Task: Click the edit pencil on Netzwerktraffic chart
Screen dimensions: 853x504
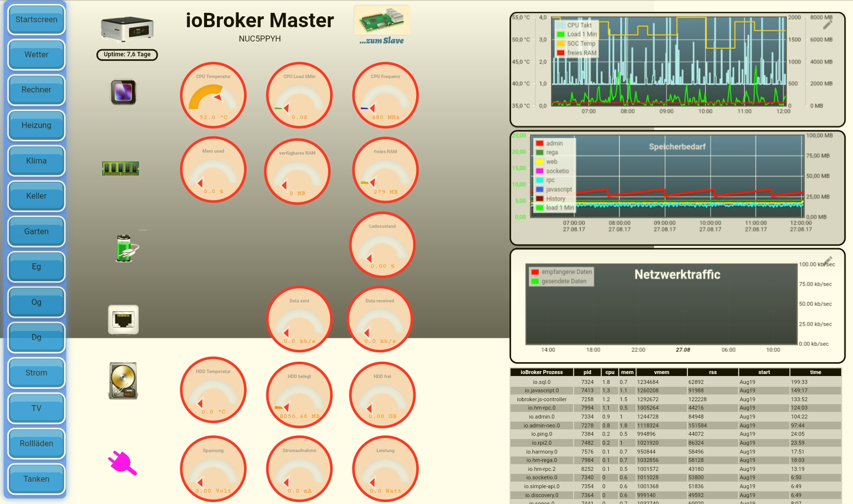Action: [x=828, y=261]
